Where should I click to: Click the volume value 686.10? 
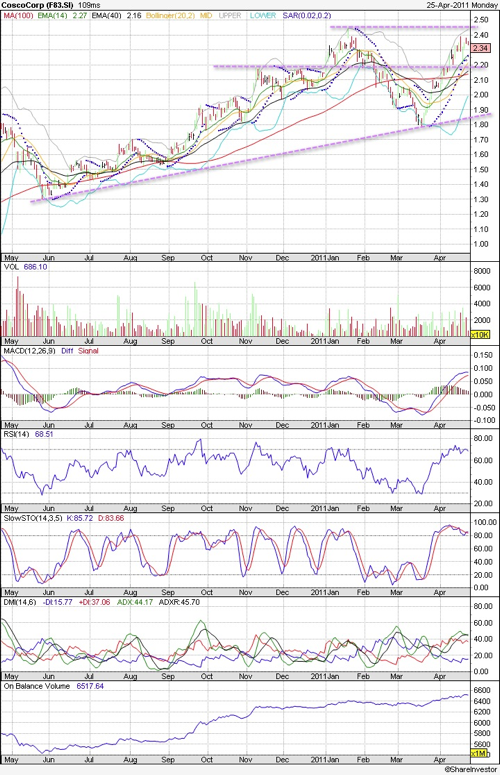[x=35, y=267]
